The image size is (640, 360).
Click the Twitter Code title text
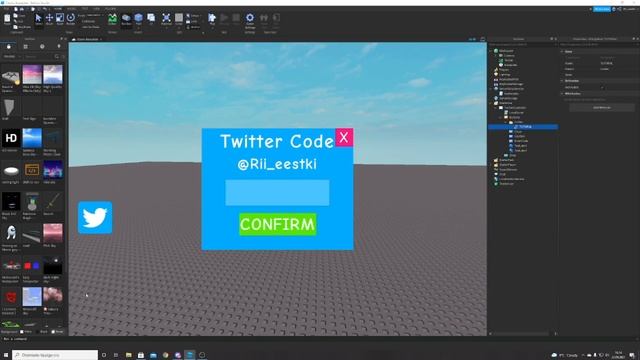click(x=277, y=142)
